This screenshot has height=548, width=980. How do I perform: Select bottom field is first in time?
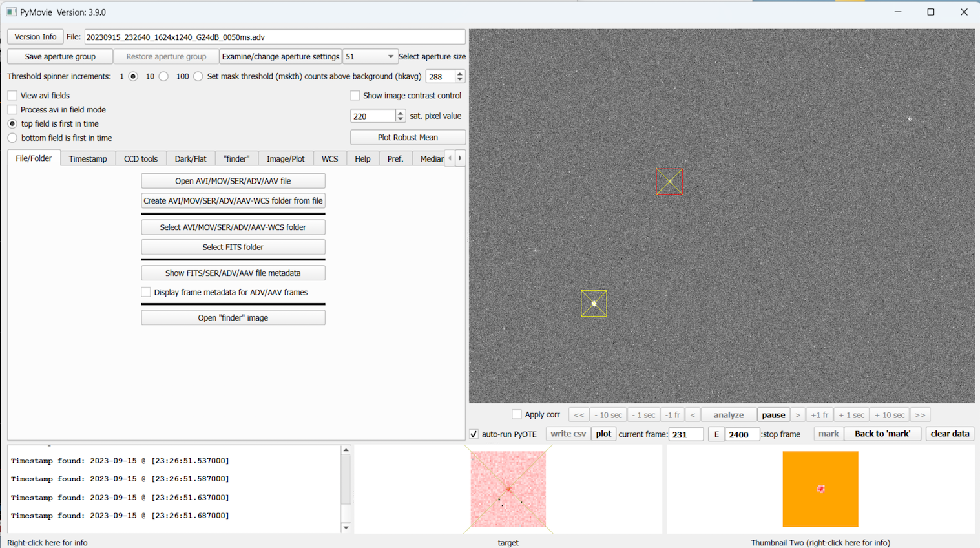tap(13, 138)
